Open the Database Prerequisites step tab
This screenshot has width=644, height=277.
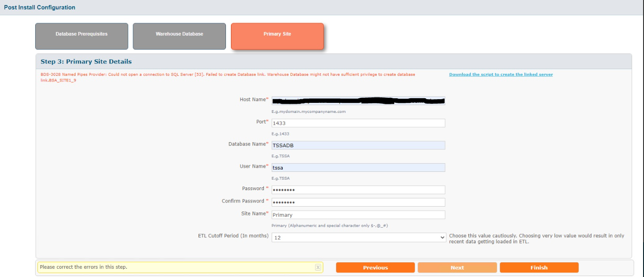click(x=82, y=37)
